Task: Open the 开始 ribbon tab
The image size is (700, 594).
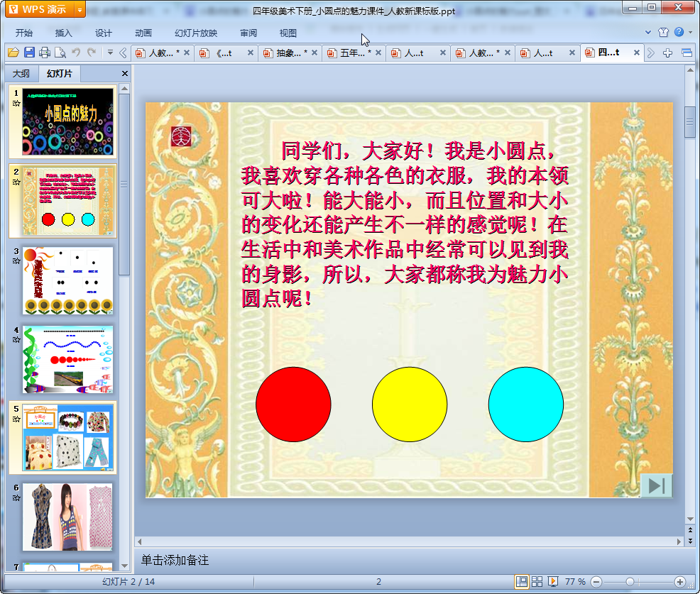Action: click(x=23, y=33)
